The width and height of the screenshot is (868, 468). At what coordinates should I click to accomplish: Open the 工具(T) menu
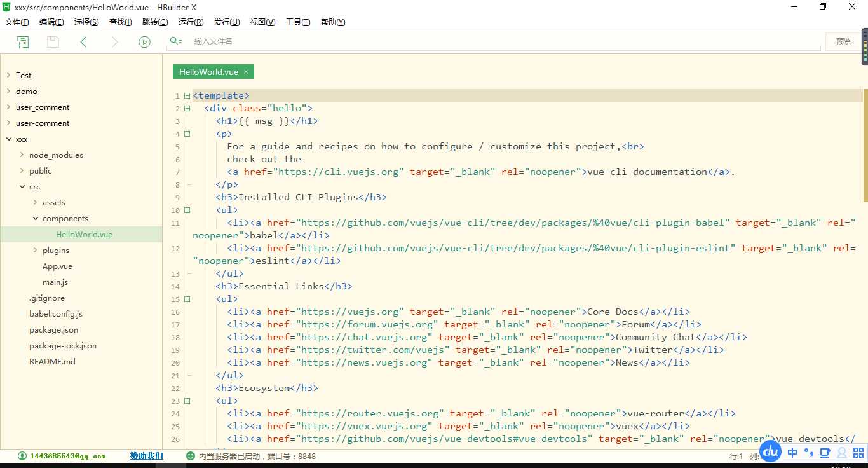coord(298,22)
